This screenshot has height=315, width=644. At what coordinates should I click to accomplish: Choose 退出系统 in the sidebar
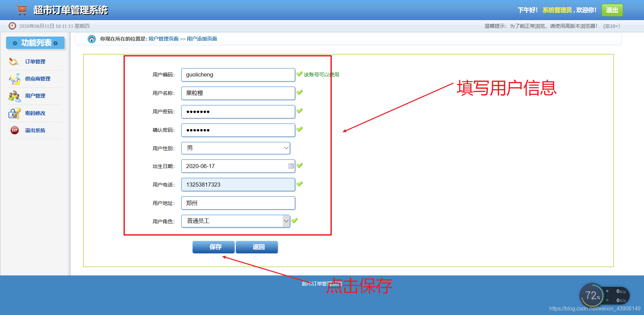point(35,130)
